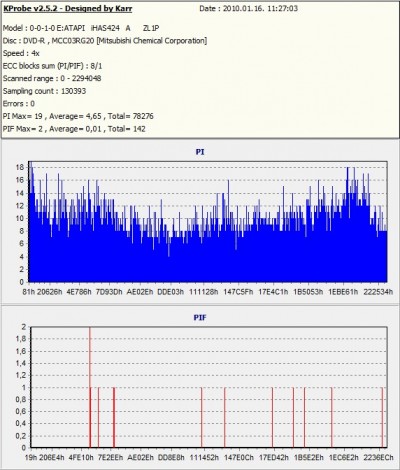Click the PIF axis label 111452h

point(204,457)
